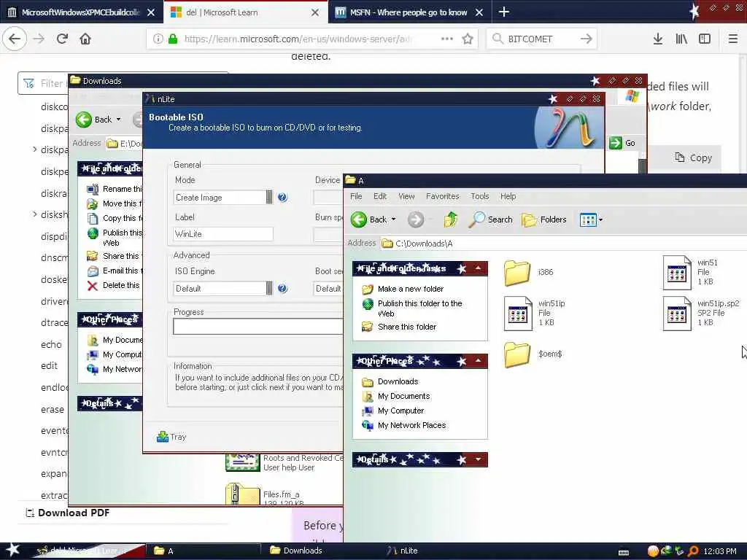Collapse Other Places panel in A window
The image size is (747, 560).
pyautogui.click(x=478, y=361)
